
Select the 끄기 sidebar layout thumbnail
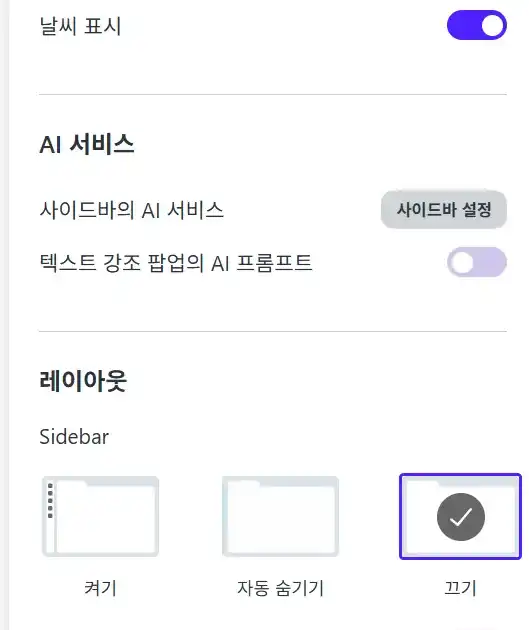click(x=460, y=516)
